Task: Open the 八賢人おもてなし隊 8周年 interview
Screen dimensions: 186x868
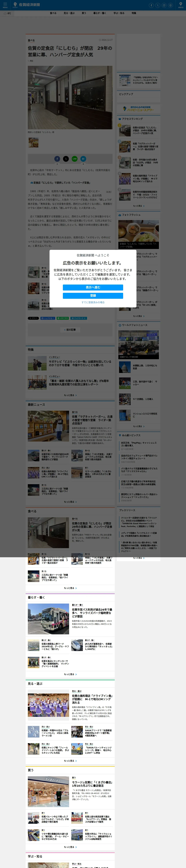Action: click(x=79, y=382)
